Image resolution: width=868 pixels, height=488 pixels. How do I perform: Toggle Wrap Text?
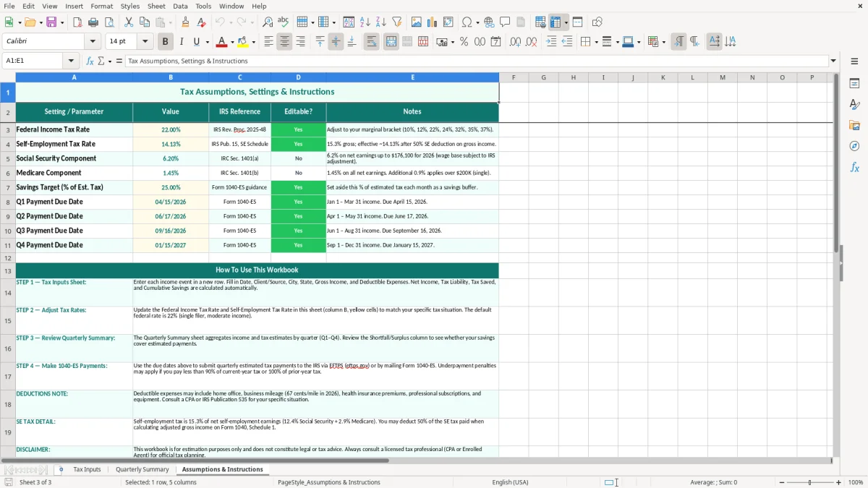tap(372, 42)
